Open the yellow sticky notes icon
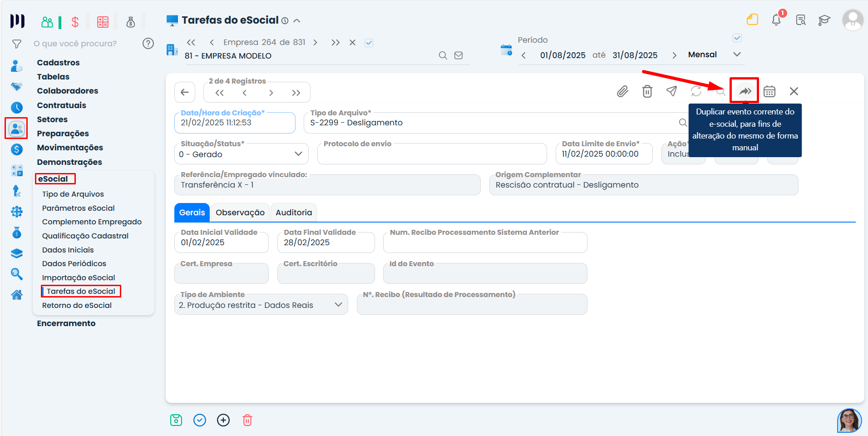 coord(753,20)
